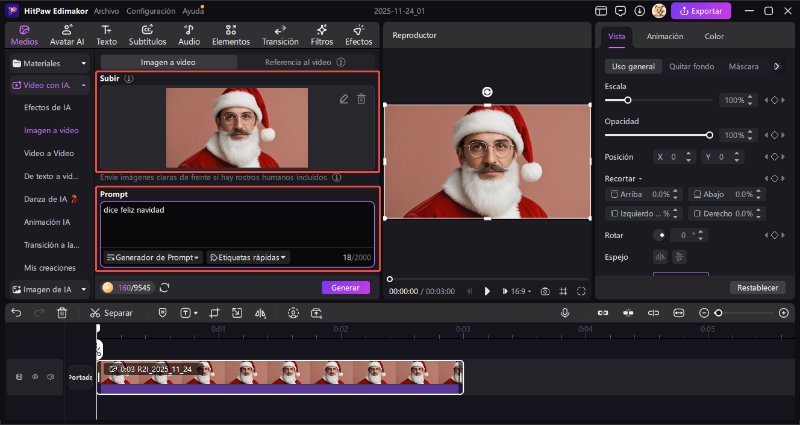Switch to the Animación tab

[664, 36]
